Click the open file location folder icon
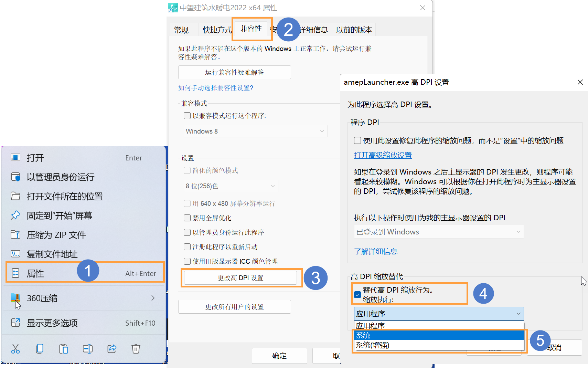 point(15,196)
